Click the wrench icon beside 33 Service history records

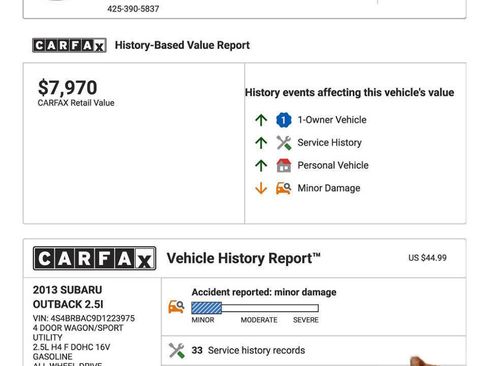coord(176,350)
